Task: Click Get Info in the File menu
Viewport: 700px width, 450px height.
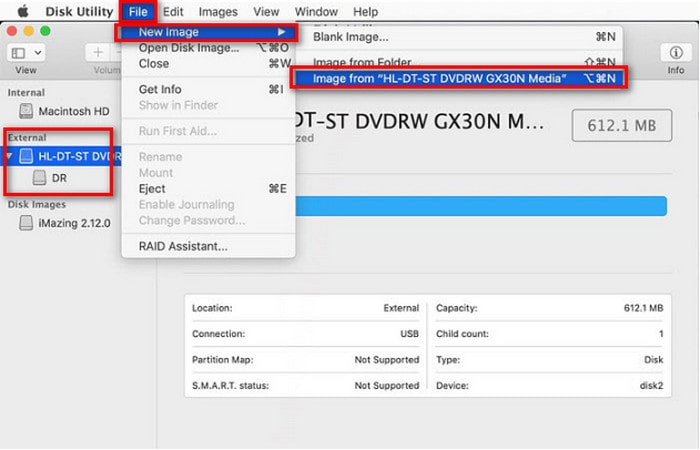Action: point(160,89)
